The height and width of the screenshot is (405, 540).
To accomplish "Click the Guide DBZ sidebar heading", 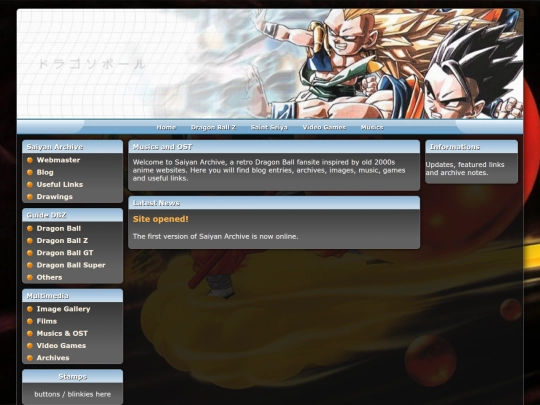I will coord(46,215).
